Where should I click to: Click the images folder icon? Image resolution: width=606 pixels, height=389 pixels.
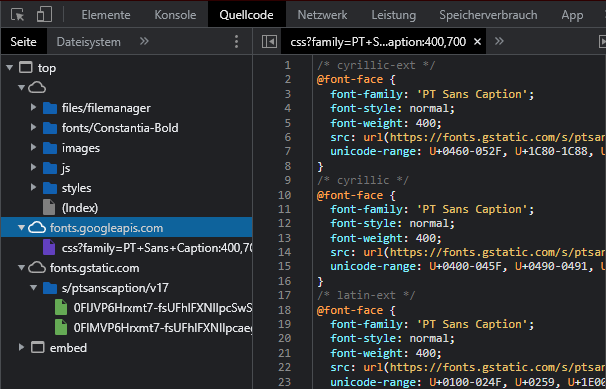coord(50,148)
